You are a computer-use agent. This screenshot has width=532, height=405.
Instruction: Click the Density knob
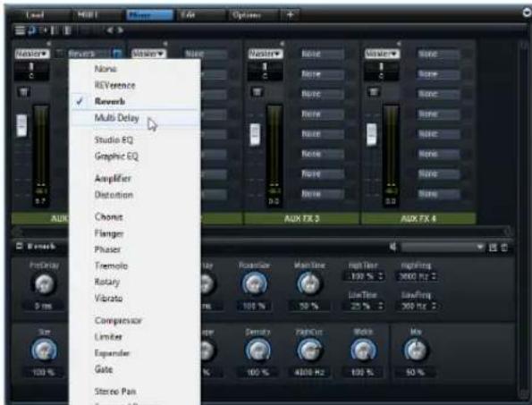click(x=258, y=350)
